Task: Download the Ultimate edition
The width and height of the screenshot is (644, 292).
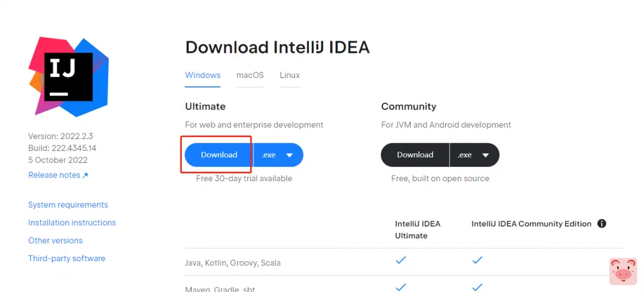Action: click(x=219, y=155)
